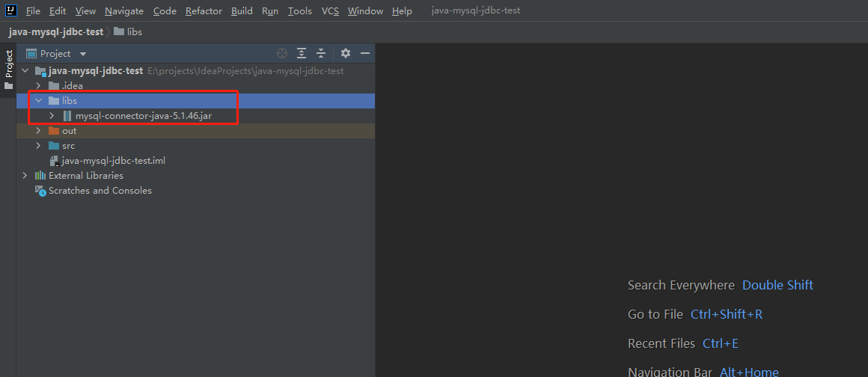The width and height of the screenshot is (868, 377).
Task: Click the Go to File hint text
Action: point(655,314)
